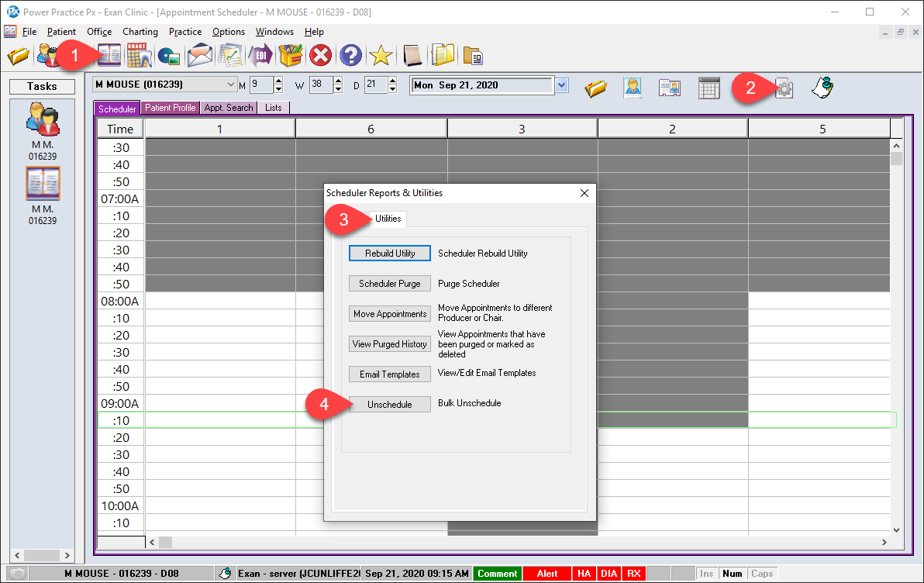
Task: Open the patient ID card icon
Action: pyautogui.click(x=670, y=88)
